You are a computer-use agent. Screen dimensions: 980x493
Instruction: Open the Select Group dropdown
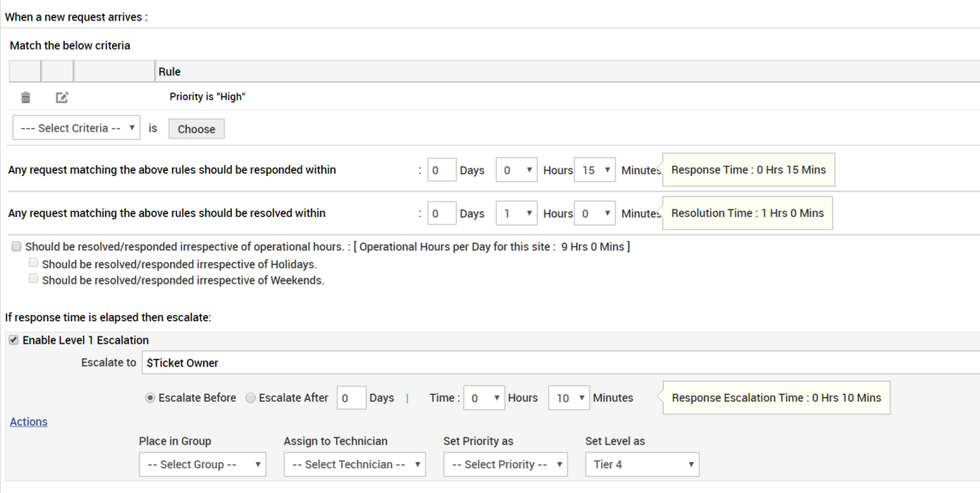[202, 465]
